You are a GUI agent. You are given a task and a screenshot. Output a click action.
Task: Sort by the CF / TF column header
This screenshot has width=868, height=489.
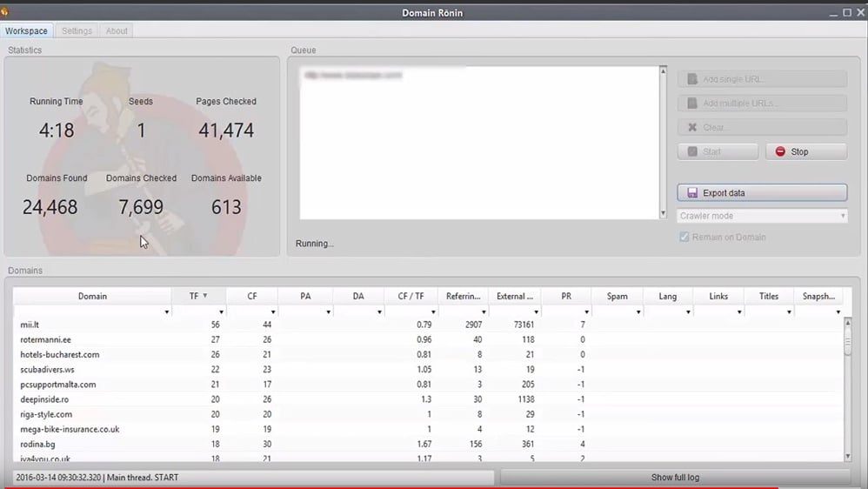[410, 296]
